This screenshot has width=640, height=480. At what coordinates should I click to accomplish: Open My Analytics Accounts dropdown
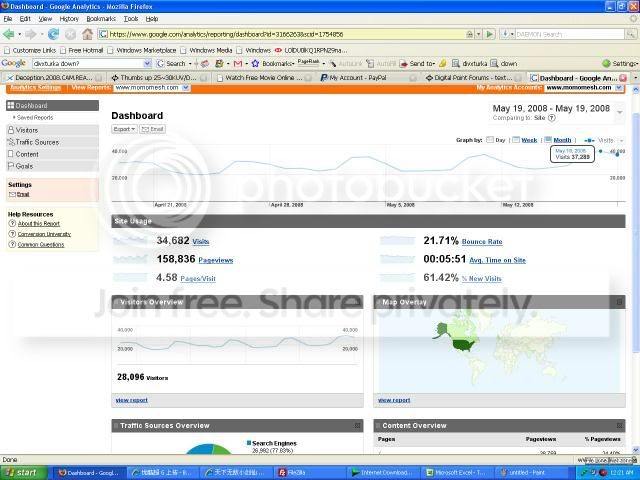coord(619,88)
